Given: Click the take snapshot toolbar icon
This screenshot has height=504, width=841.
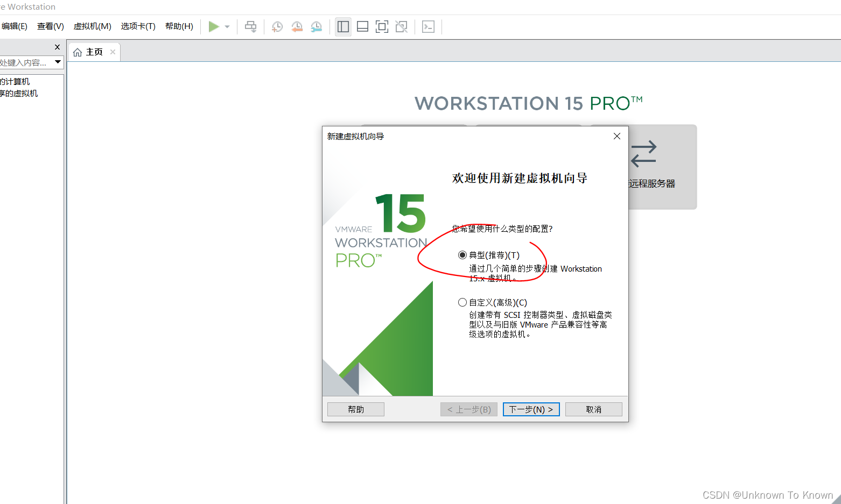Looking at the screenshot, I should pos(277,26).
